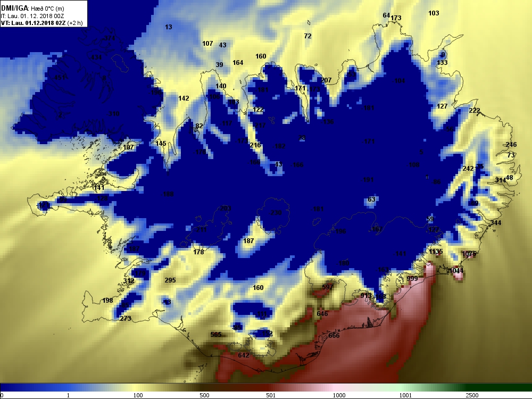Select the legend label '500'
Image resolution: width=532 pixels, height=399 pixels.
pyautogui.click(x=204, y=395)
